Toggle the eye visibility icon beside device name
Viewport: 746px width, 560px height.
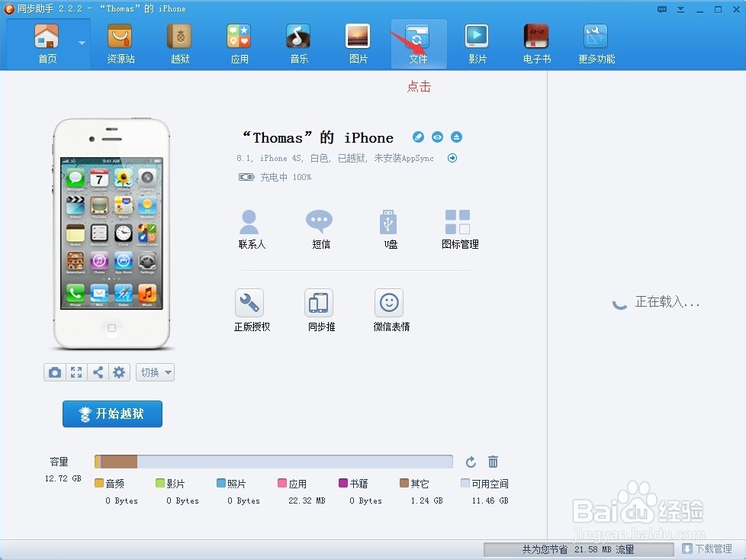point(437,137)
